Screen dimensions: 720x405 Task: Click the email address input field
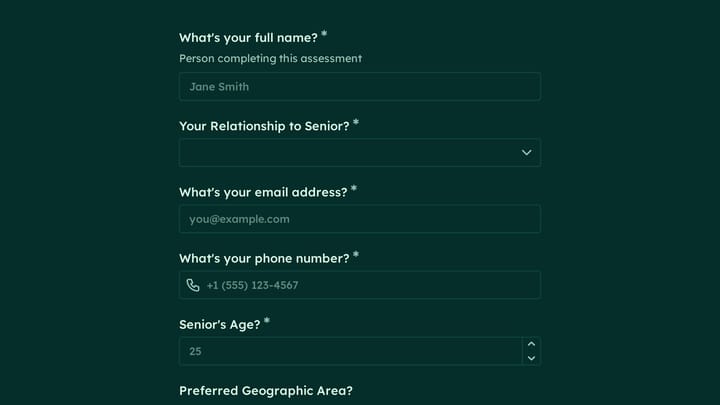click(360, 219)
